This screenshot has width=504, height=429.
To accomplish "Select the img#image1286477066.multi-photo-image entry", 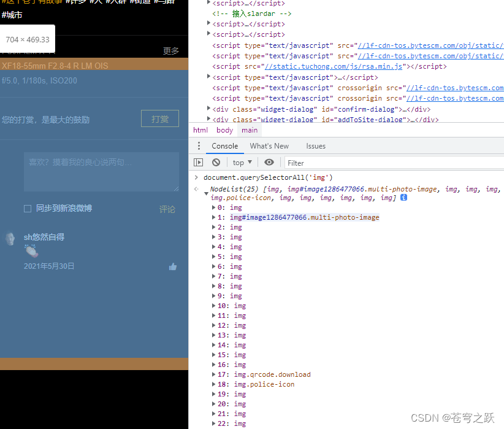I will point(304,217).
